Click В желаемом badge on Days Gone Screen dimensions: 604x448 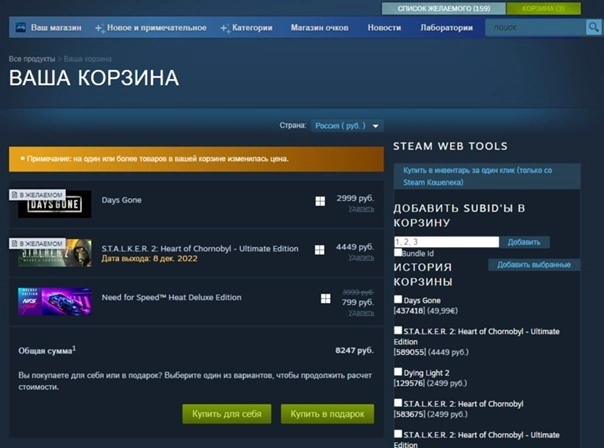[37, 195]
